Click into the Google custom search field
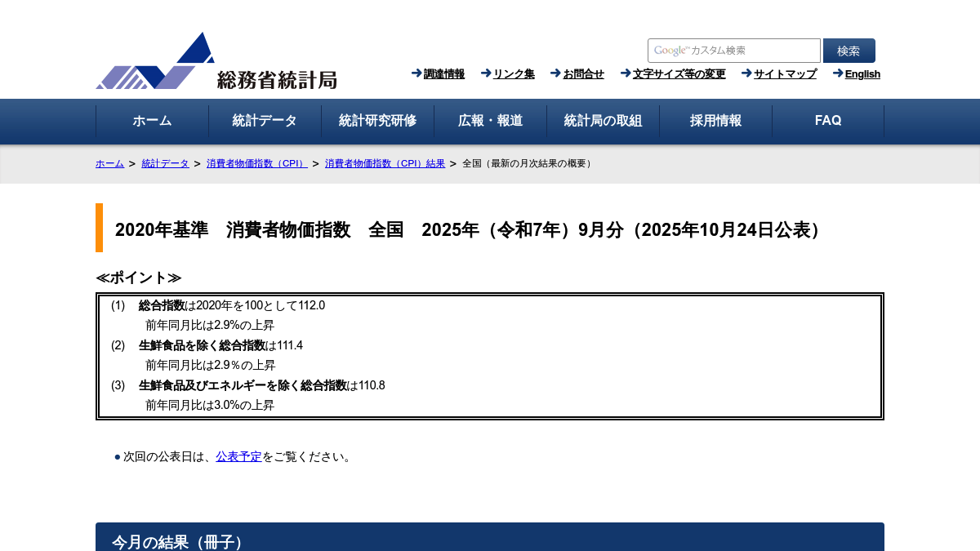The height and width of the screenshot is (551, 980). pyautogui.click(x=733, y=51)
